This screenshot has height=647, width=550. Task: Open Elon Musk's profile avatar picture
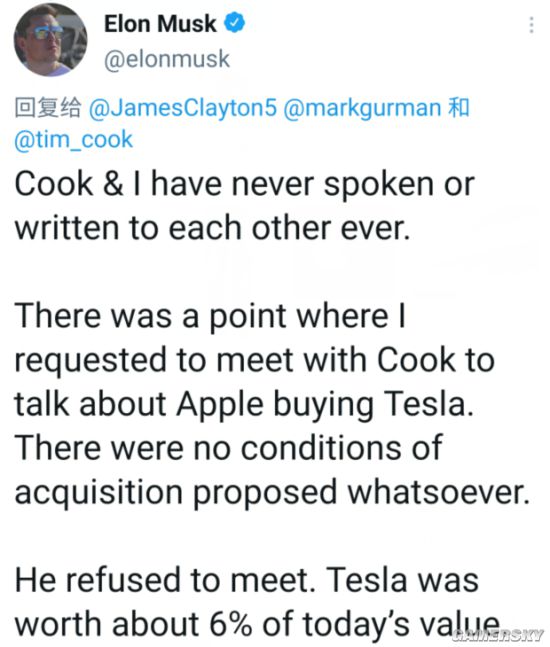coord(50,40)
